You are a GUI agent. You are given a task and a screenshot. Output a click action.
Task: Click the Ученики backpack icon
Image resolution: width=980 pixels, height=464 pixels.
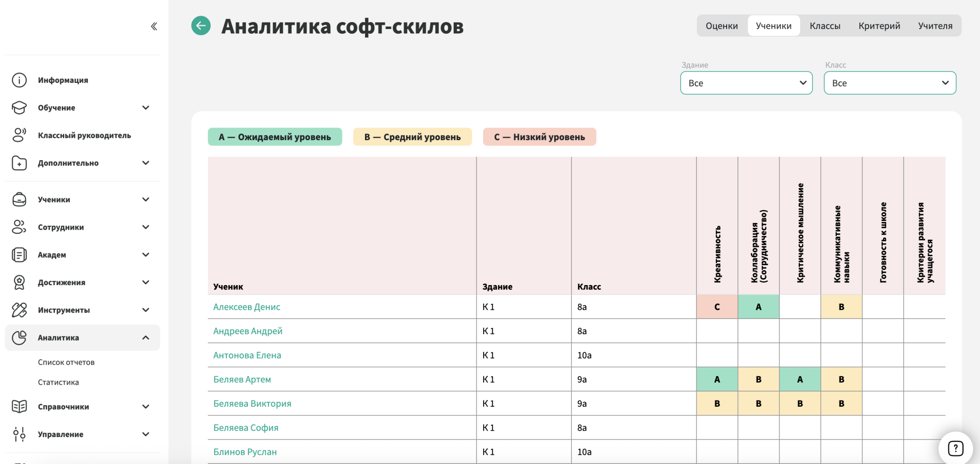[x=19, y=199]
